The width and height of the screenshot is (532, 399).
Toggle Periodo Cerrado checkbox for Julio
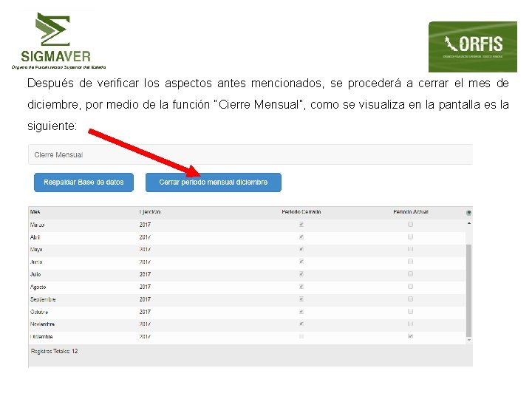(x=301, y=274)
